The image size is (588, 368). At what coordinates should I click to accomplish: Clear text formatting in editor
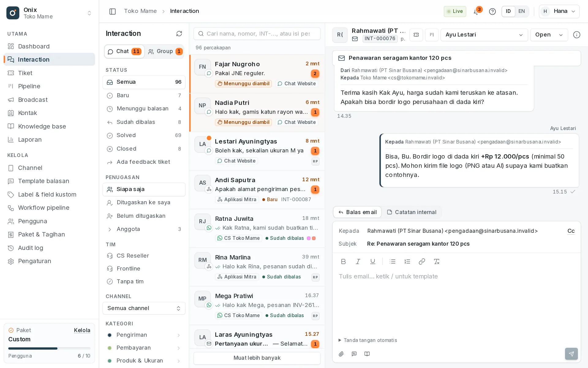click(436, 262)
